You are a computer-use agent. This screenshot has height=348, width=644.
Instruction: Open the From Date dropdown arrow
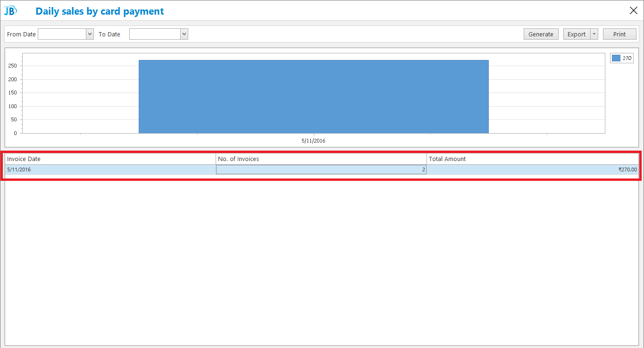(x=90, y=34)
